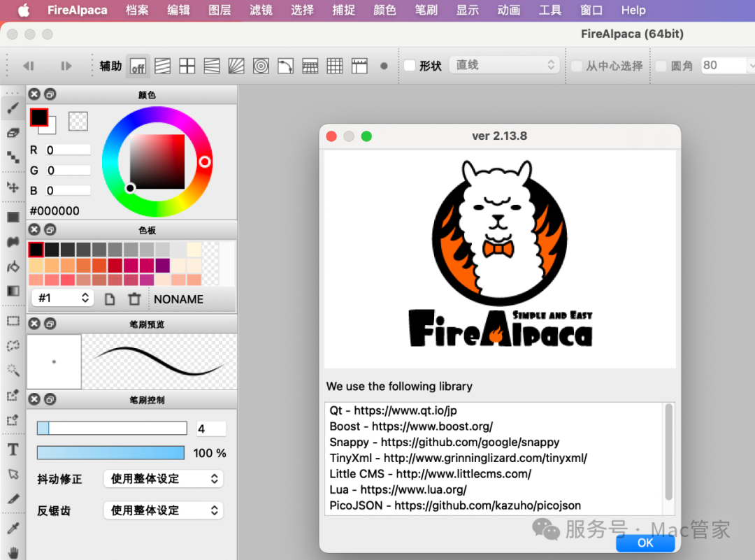Screen dimensions: 755x560
Task: Select the Hand tool
Action: [x=13, y=552]
